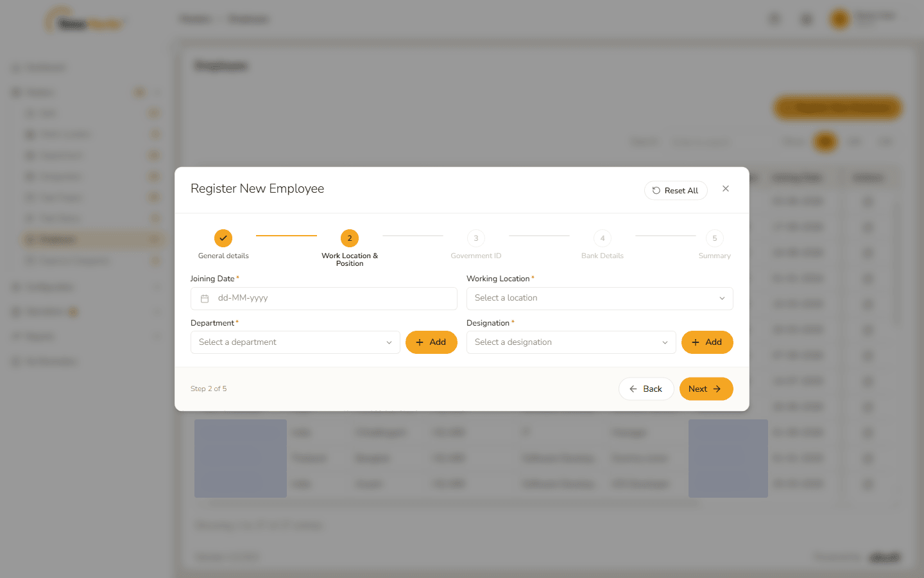Expand the Select a designation dropdown
Screen dimensions: 924x578
tap(571, 342)
